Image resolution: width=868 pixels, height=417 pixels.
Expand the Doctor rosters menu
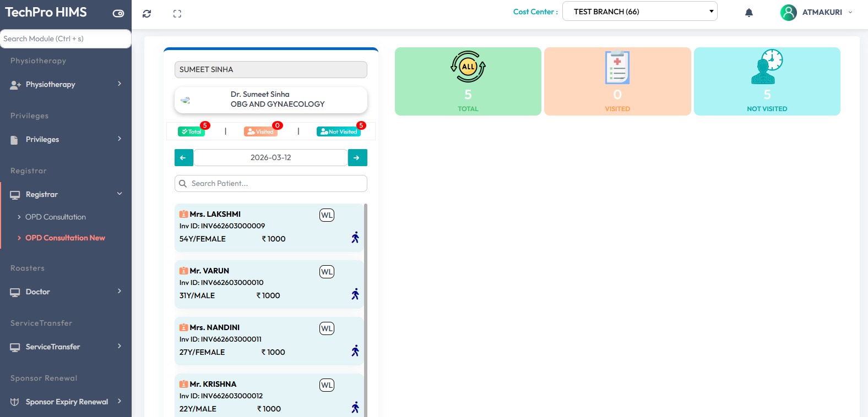(x=66, y=292)
